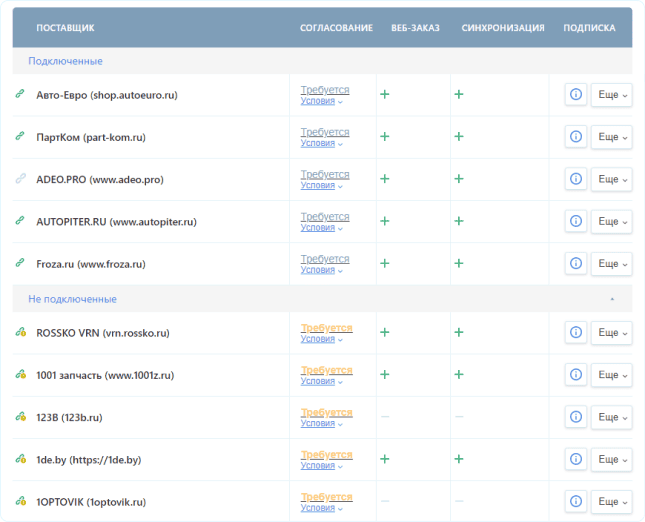
Task: Show info for 1de.by supplier
Action: point(575,459)
